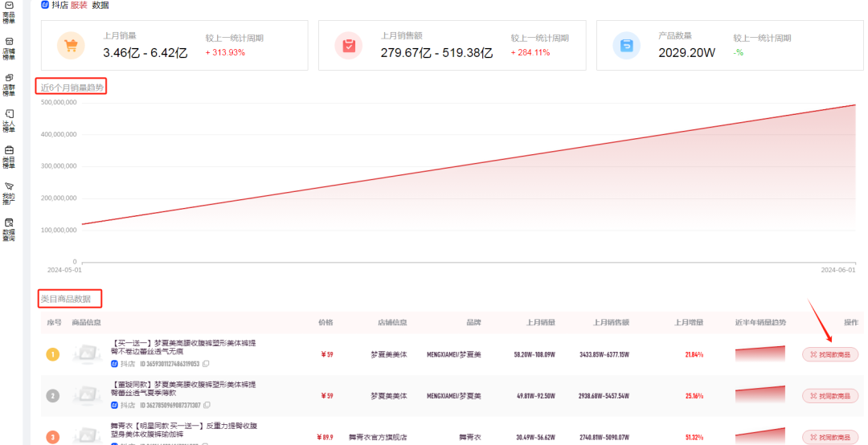
Task: Click the blue 抖店 logo in page title
Action: (45, 5)
